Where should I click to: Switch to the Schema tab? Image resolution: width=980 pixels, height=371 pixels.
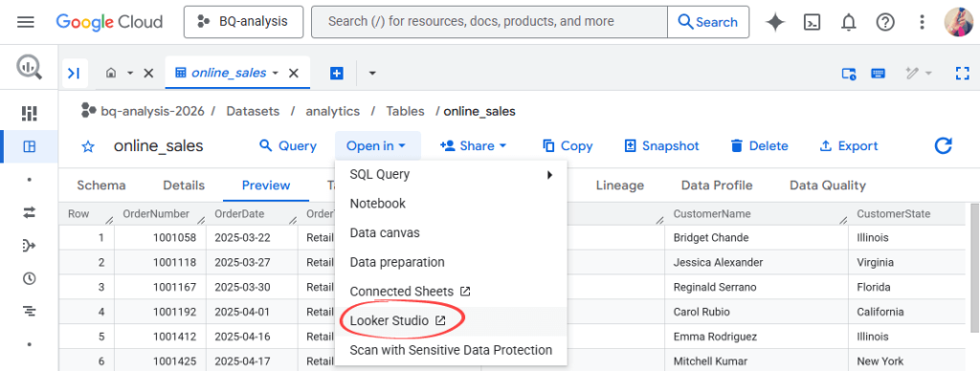click(x=101, y=185)
